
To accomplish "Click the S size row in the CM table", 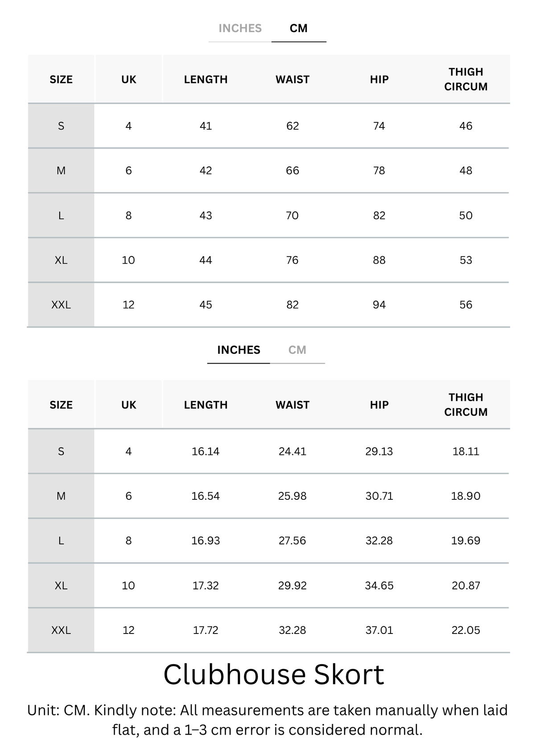I will (268, 126).
